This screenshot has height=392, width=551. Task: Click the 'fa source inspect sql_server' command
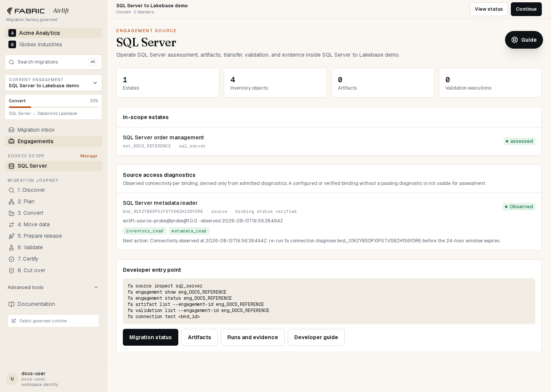165,286
